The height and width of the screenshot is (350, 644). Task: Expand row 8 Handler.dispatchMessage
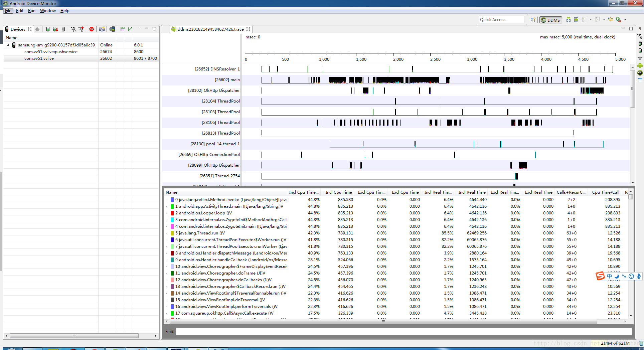pos(166,253)
